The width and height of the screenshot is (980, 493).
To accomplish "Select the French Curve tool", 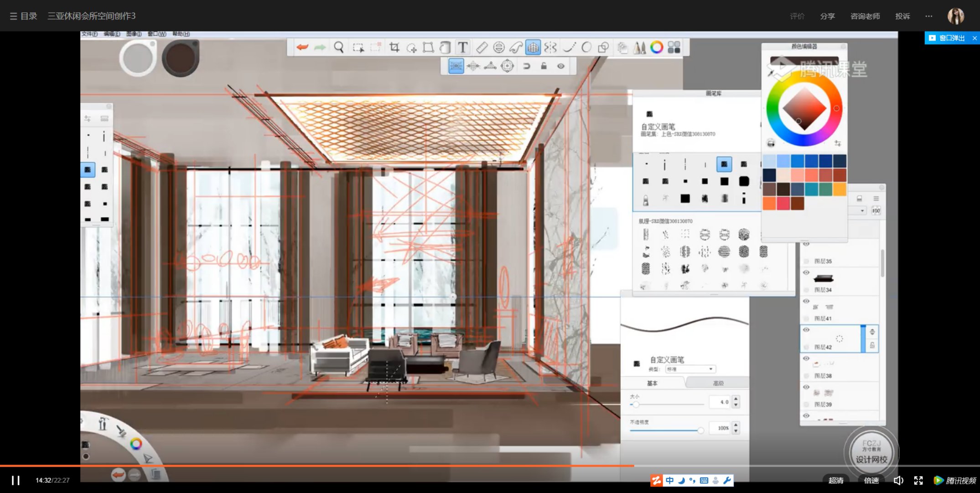I will [x=516, y=47].
